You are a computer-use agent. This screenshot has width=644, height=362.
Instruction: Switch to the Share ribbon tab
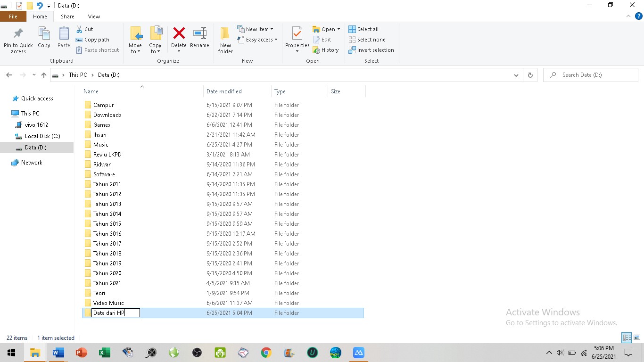click(x=67, y=16)
